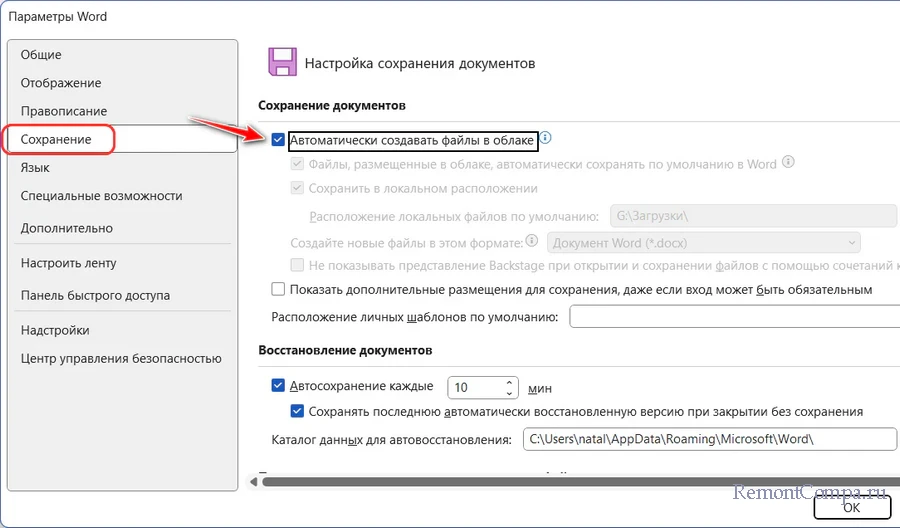900x528 pixels.
Task: Click the info icon after 'по умолчанию в Word'
Action: pyautogui.click(x=789, y=163)
